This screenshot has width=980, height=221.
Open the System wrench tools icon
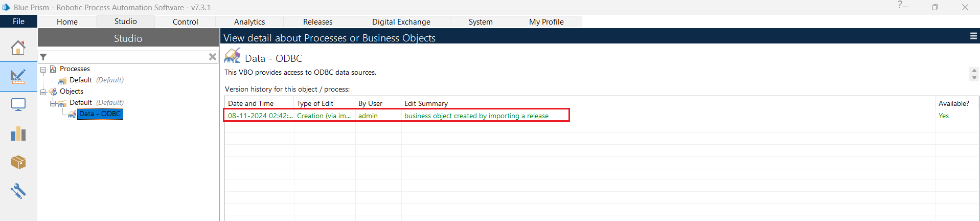[x=18, y=191]
